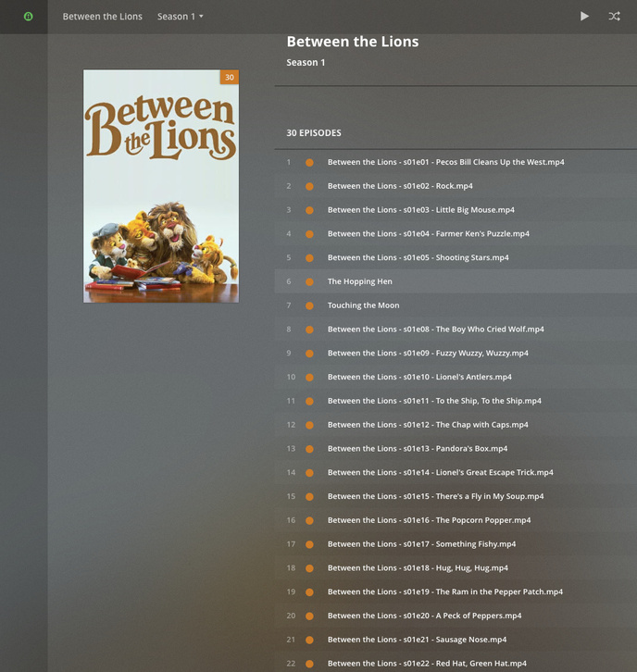The width and height of the screenshot is (637, 672).
Task: Open s01e10 Lionel's Antlers.mp4
Action: click(x=419, y=377)
